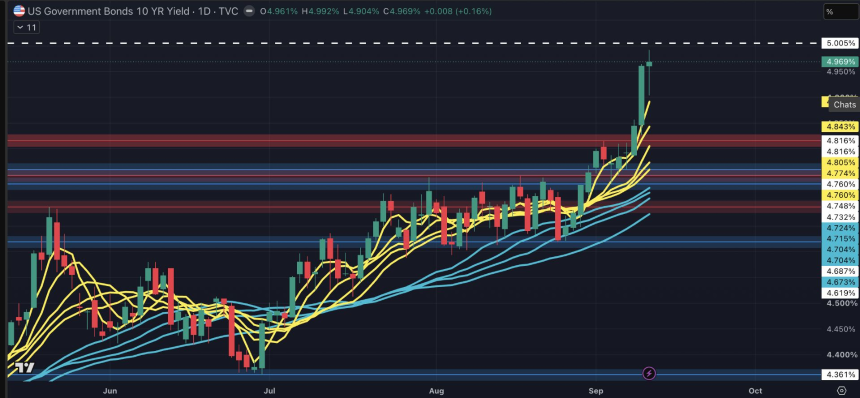Click the green 4.969% current price label
This screenshot has height=398, width=860.
[x=840, y=62]
